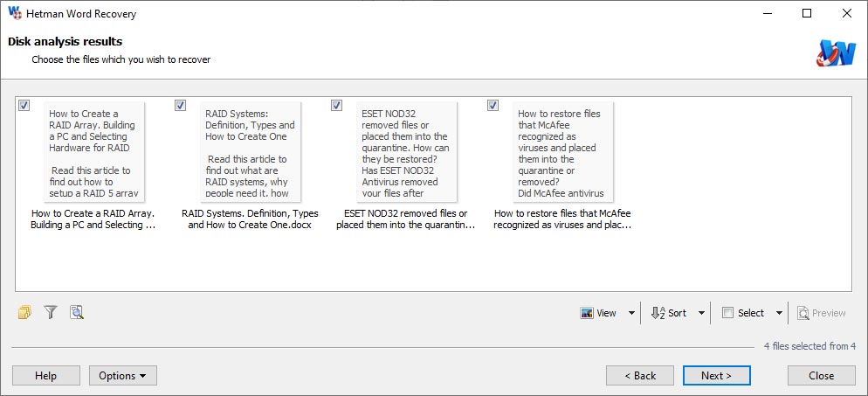The width and height of the screenshot is (868, 396).
Task: Select the McAfee document thumbnail
Action: (x=563, y=151)
